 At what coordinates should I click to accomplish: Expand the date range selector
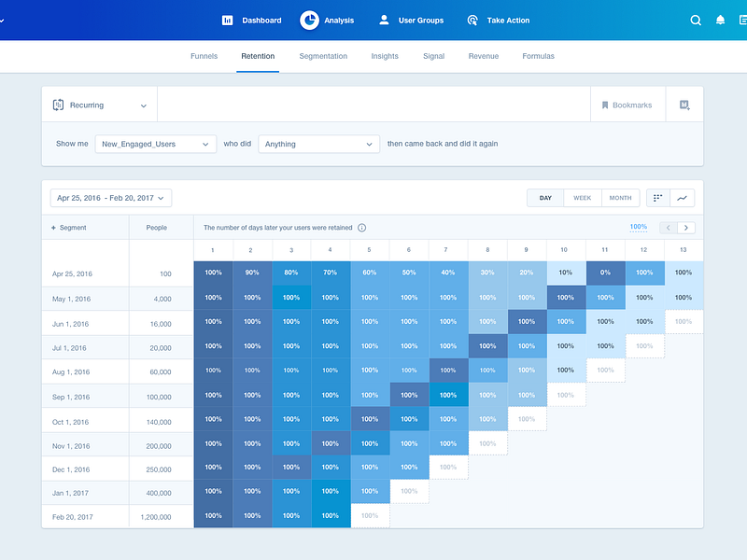[x=109, y=198]
